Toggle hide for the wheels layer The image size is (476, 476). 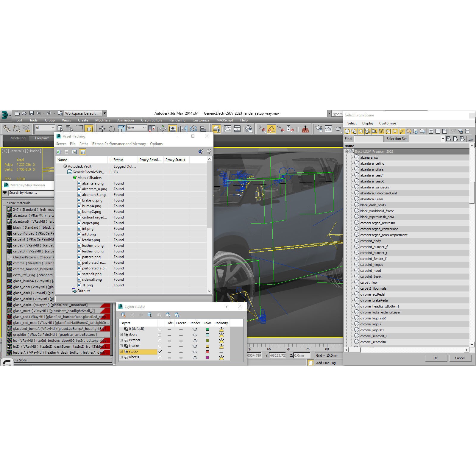click(x=169, y=357)
